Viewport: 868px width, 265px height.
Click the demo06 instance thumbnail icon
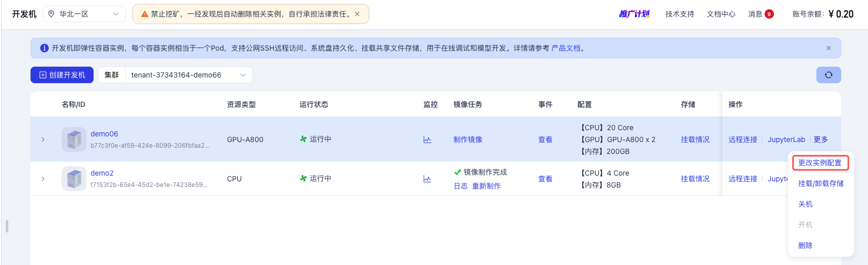pos(73,139)
